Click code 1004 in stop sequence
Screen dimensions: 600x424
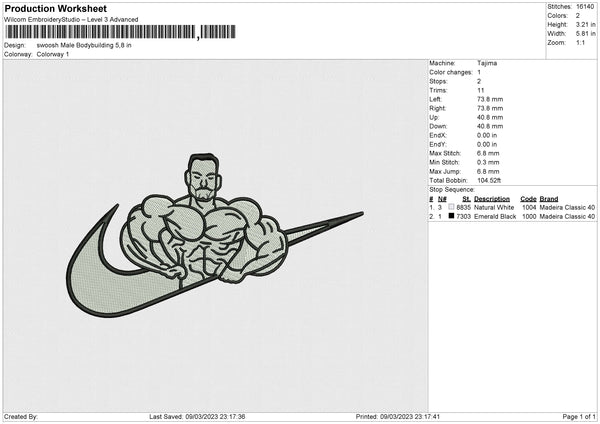tap(529, 207)
